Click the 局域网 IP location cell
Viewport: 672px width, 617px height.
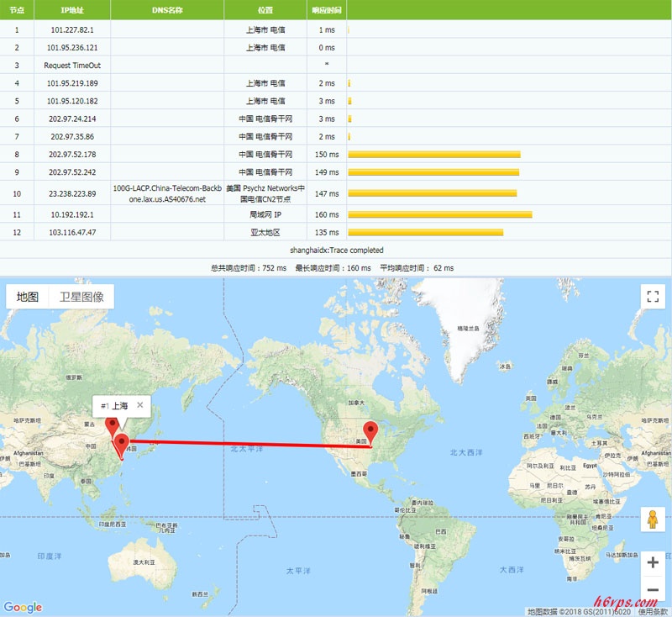point(265,214)
